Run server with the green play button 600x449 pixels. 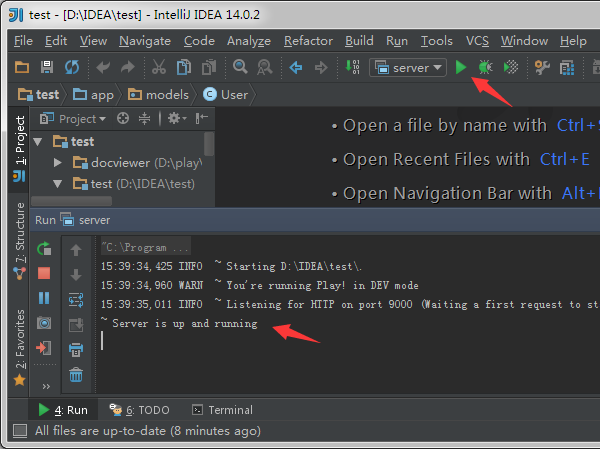pos(461,67)
